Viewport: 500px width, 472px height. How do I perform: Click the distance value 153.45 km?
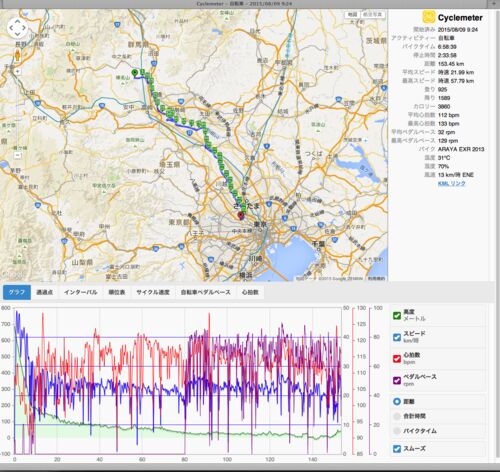point(451,64)
